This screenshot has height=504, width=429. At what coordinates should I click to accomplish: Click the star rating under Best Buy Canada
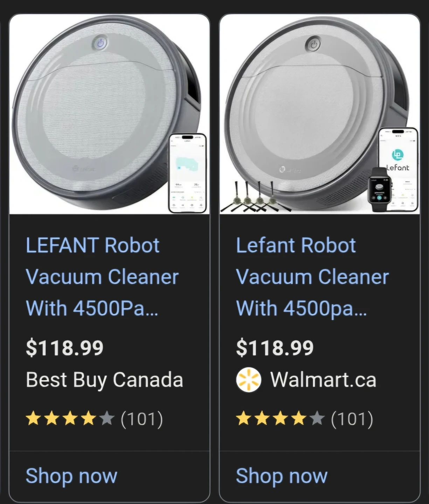70,419
